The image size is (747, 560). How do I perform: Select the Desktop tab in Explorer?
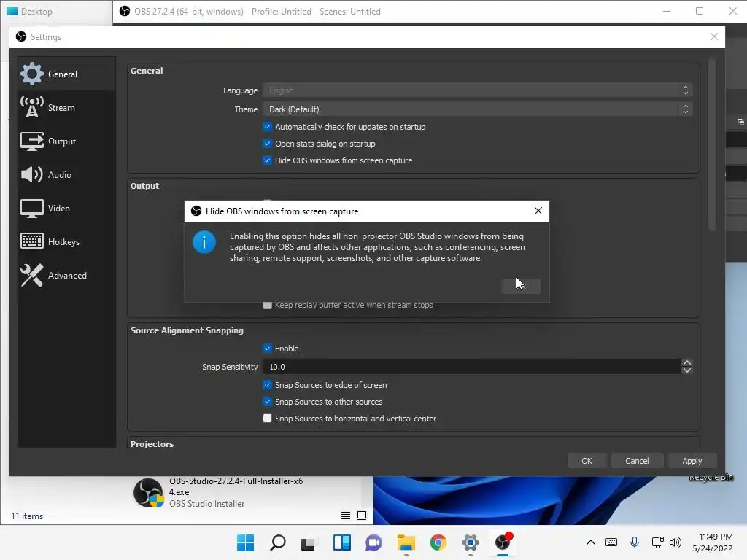[56, 12]
